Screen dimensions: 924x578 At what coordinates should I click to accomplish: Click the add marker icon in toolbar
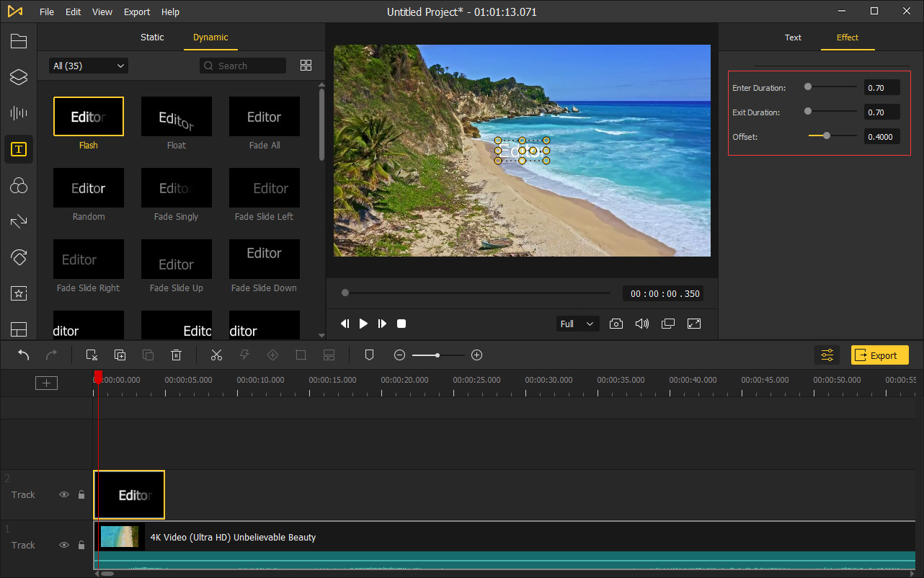click(369, 355)
